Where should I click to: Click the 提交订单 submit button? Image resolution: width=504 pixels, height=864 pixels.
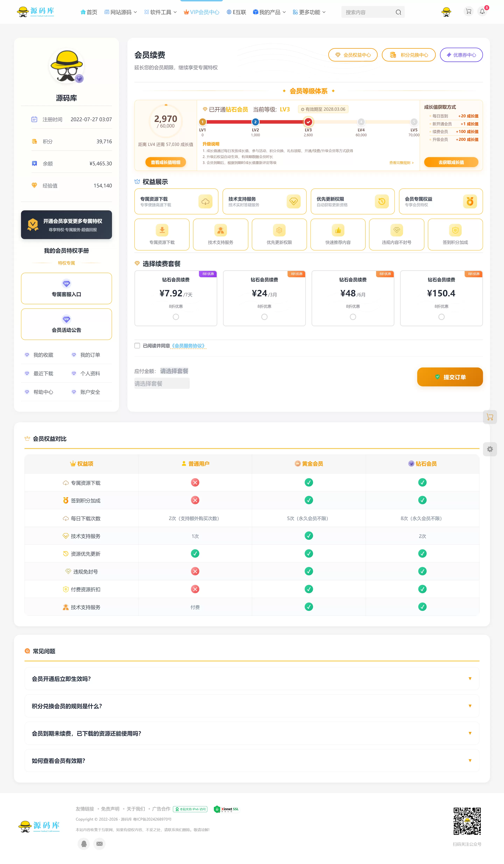[x=450, y=377]
